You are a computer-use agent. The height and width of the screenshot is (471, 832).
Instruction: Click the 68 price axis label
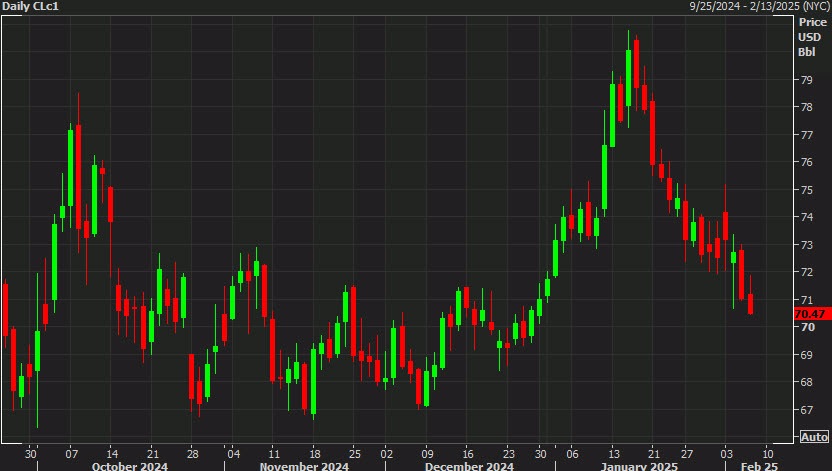807,382
